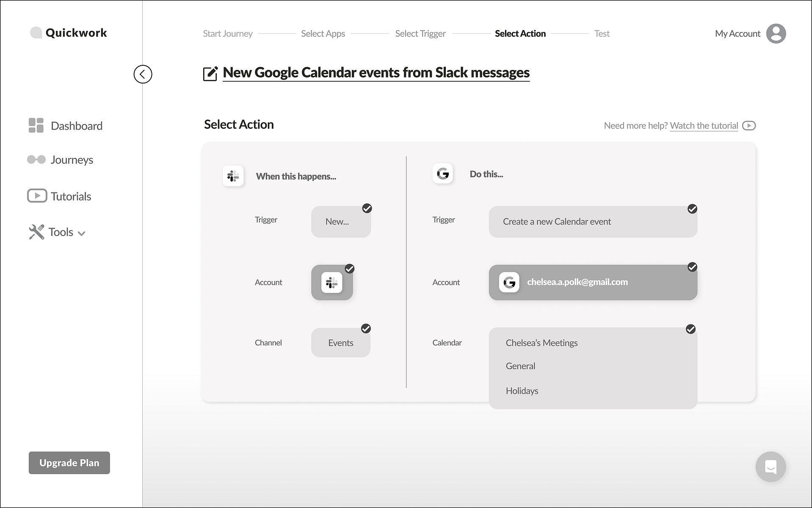Screen dimensions: 812x508
Task: Open the chat support bubble
Action: (x=771, y=467)
